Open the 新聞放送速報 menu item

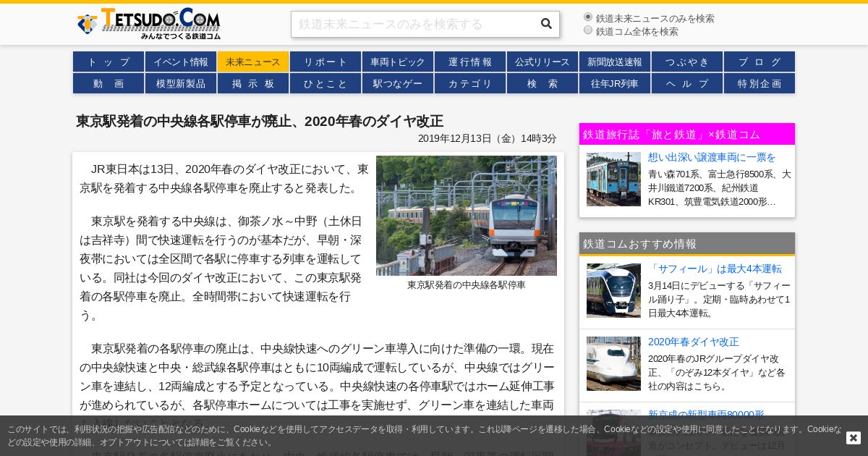tap(615, 62)
